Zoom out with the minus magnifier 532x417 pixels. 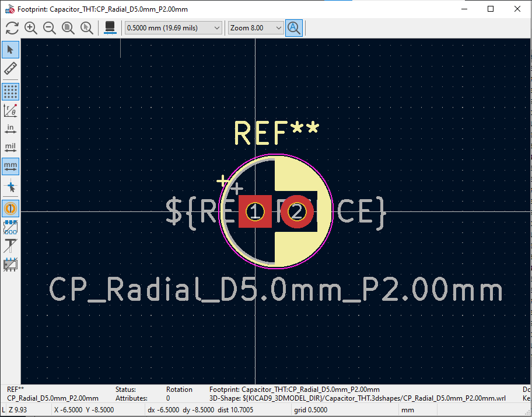pos(50,28)
